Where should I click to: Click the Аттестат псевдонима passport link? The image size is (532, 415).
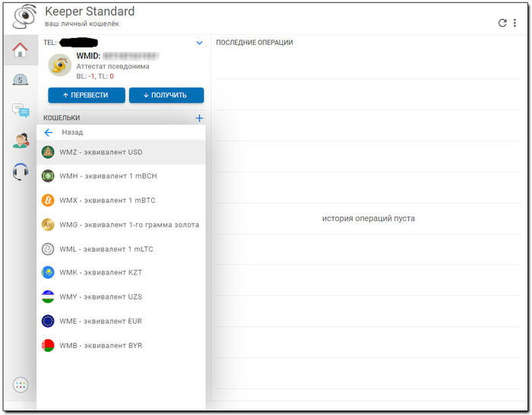coord(112,67)
